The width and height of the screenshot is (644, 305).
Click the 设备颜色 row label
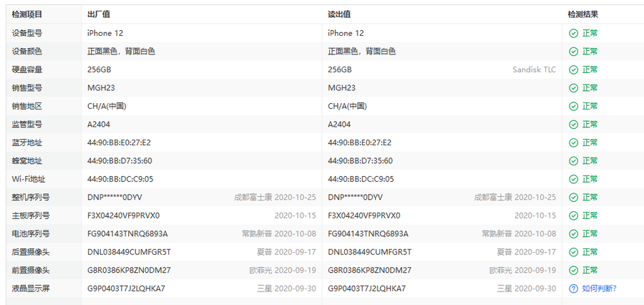(26, 52)
